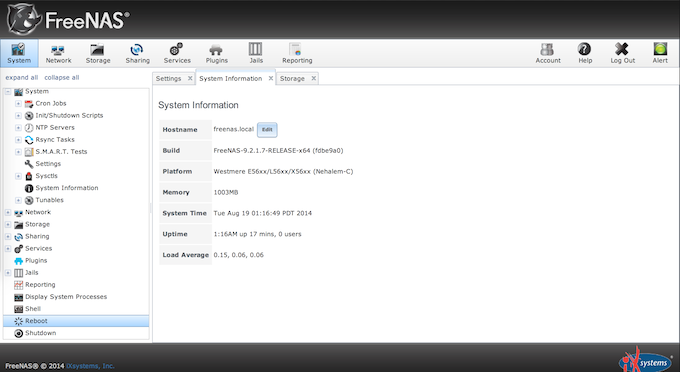The height and width of the screenshot is (372, 680).
Task: Open Services from the top toolbar
Action: [x=177, y=53]
